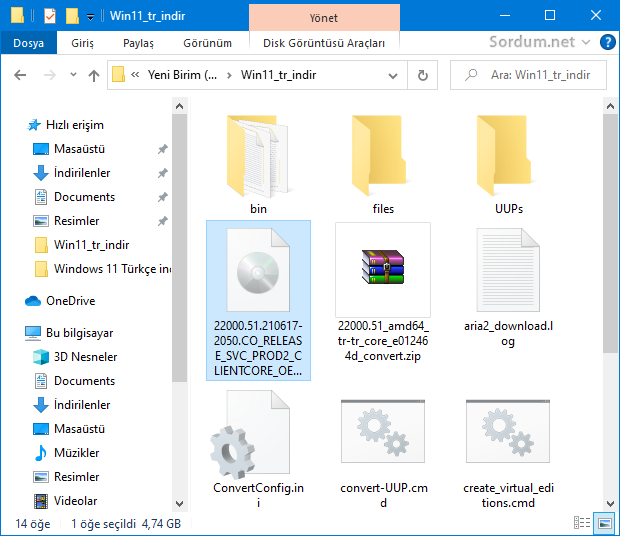This screenshot has height=536, width=620.
Task: Expand the address bar history dropdown
Action: [393, 75]
